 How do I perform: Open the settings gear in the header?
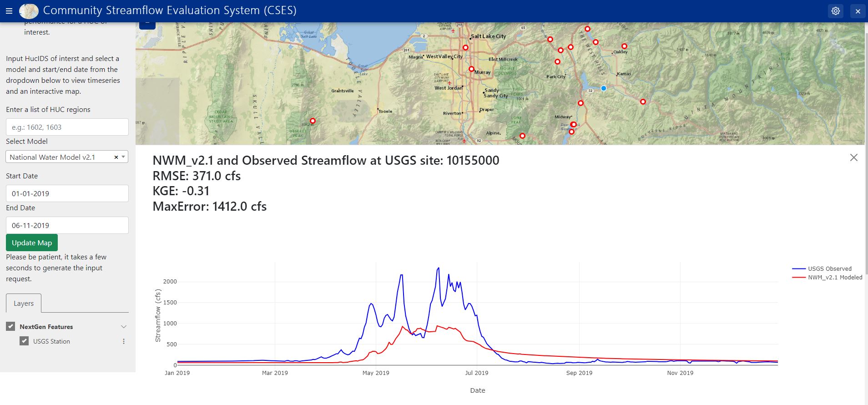click(836, 11)
